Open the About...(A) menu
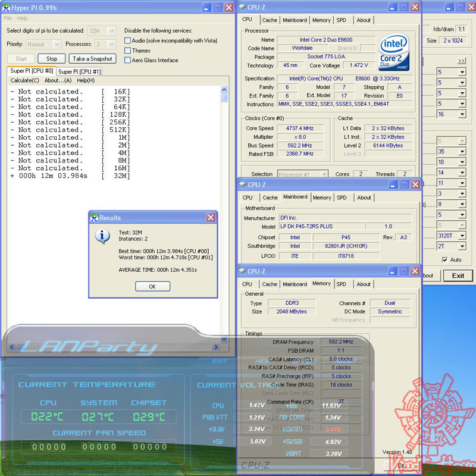This screenshot has height=476, width=476. 58,80
